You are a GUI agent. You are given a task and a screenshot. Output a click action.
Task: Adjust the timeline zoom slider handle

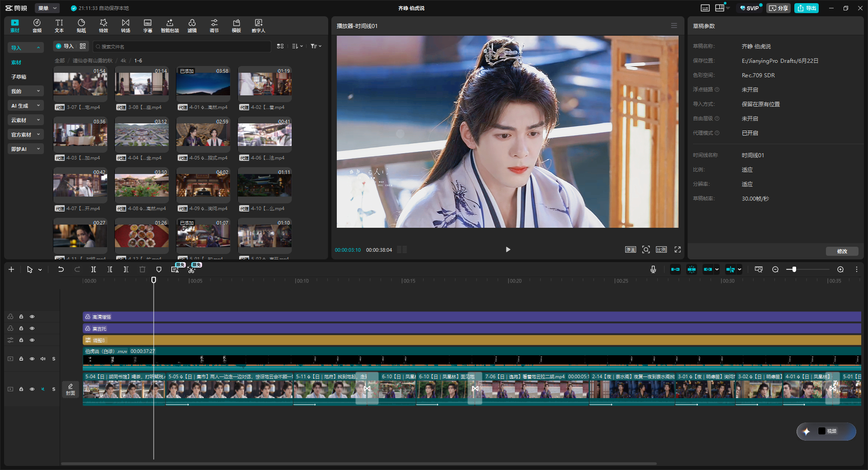click(x=794, y=269)
